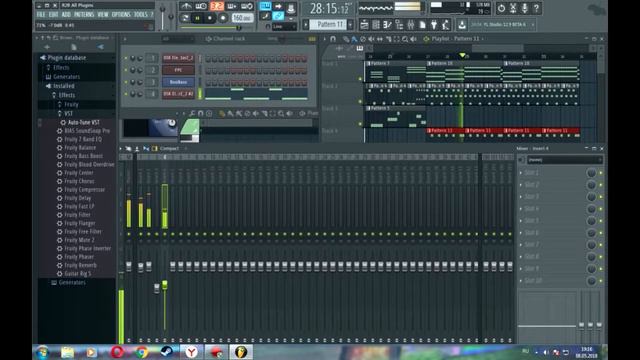Toggle mute LED of playlist Track 2

pyautogui.click(x=360, y=101)
